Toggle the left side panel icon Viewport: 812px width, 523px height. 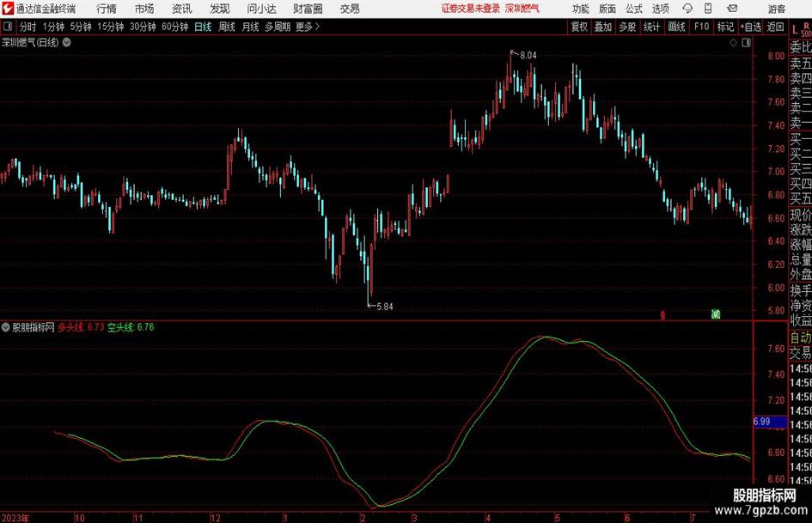(8, 27)
